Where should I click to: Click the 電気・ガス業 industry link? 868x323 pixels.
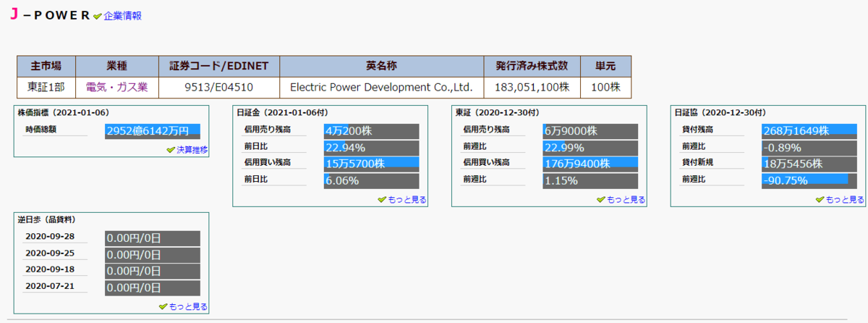pyautogui.click(x=116, y=87)
